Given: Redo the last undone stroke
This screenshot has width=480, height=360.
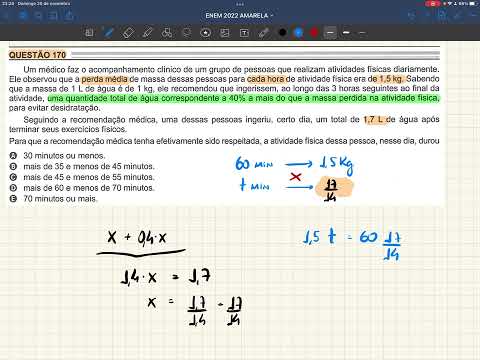Looking at the screenshot, I should tap(427, 15).
